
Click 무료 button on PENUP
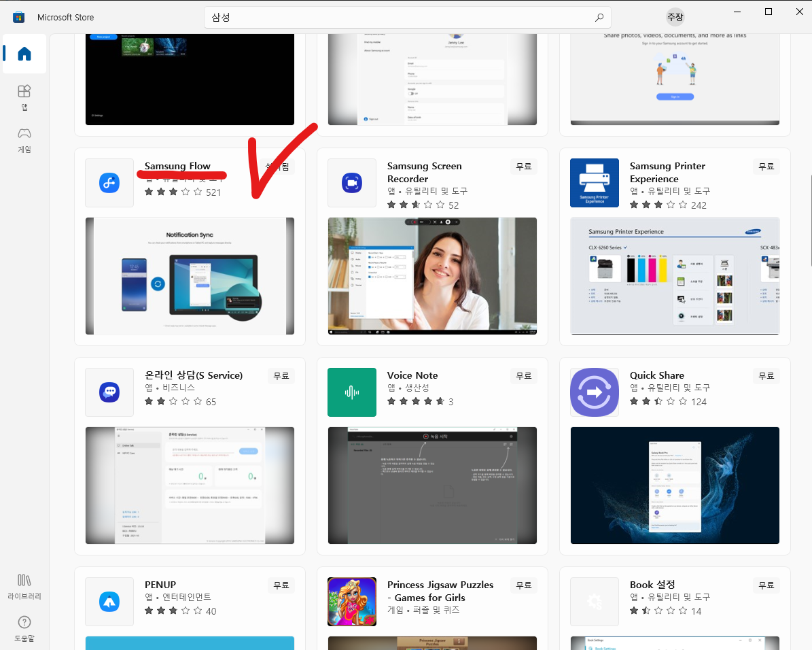click(281, 585)
